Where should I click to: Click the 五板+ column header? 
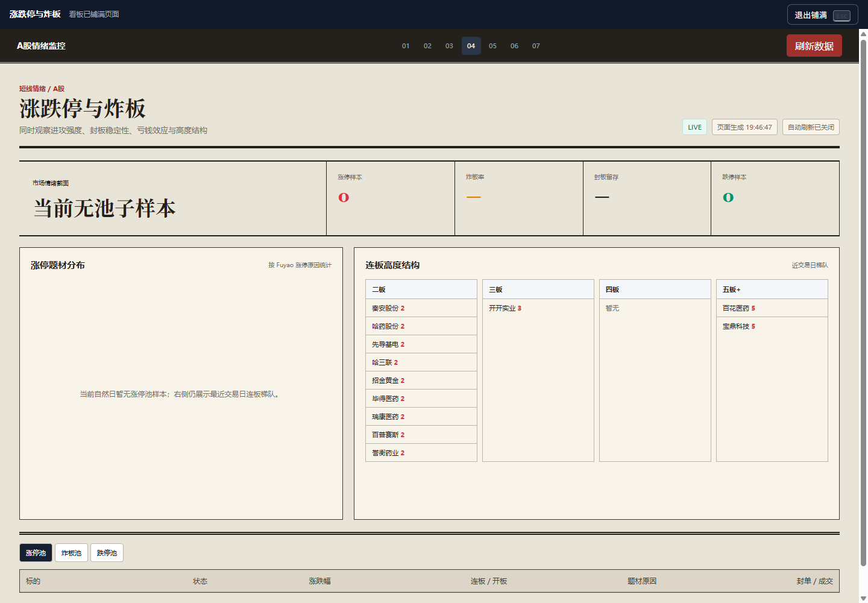click(x=772, y=289)
